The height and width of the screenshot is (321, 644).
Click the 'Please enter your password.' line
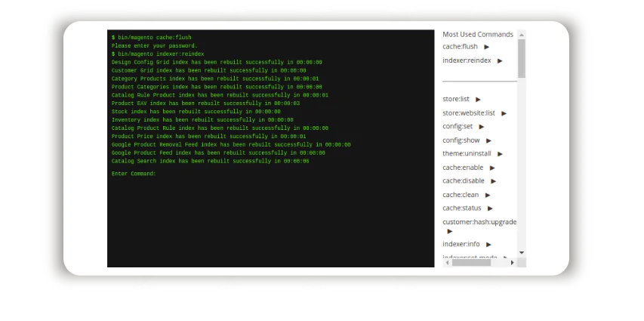(x=155, y=46)
